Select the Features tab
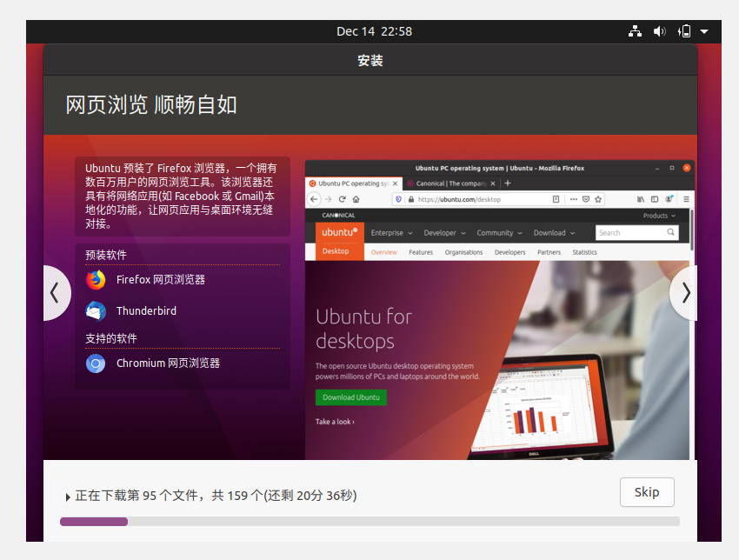 [421, 252]
